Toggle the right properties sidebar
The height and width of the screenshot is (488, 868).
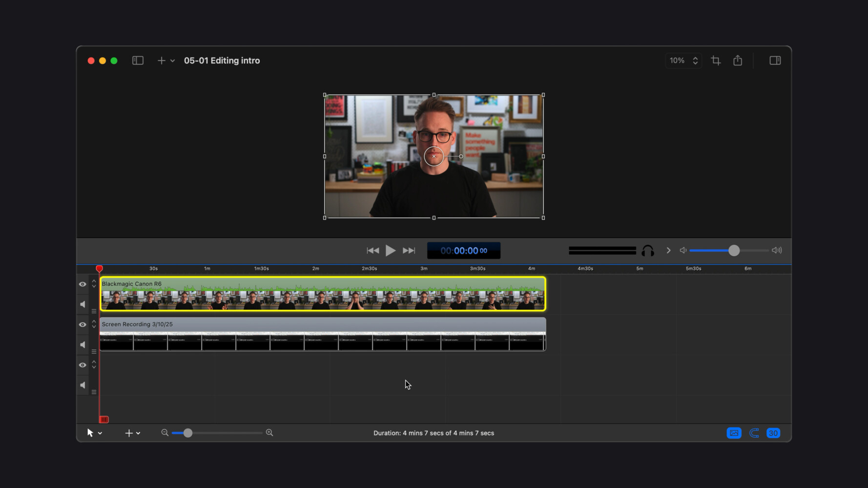(775, 61)
